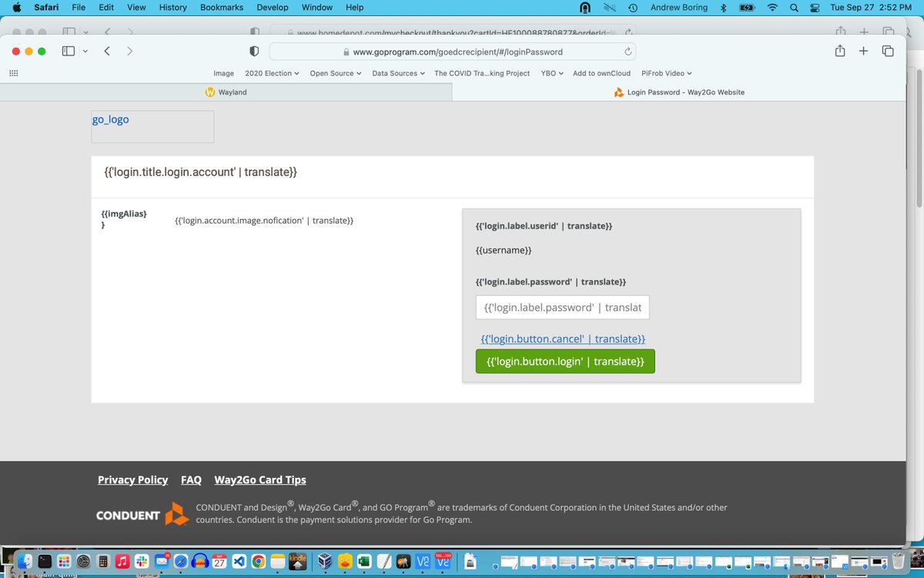This screenshot has height=578, width=924.
Task: Click the go_logo link
Action: tap(111, 119)
